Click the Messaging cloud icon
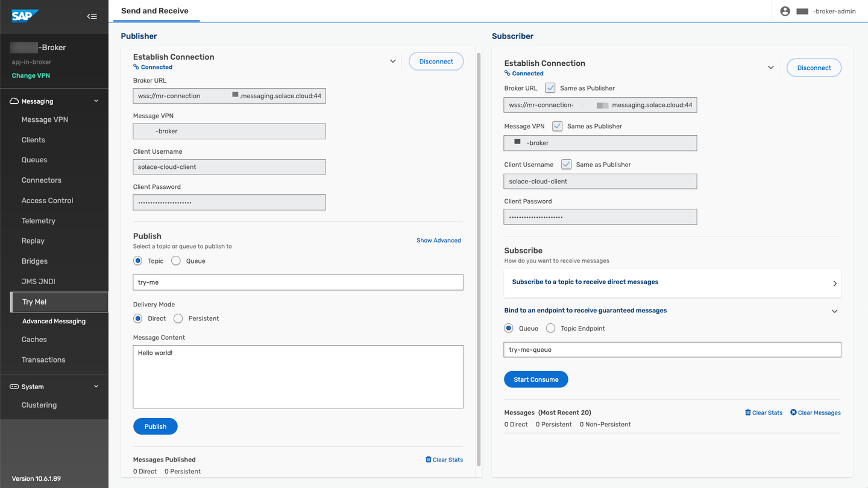 (x=14, y=101)
